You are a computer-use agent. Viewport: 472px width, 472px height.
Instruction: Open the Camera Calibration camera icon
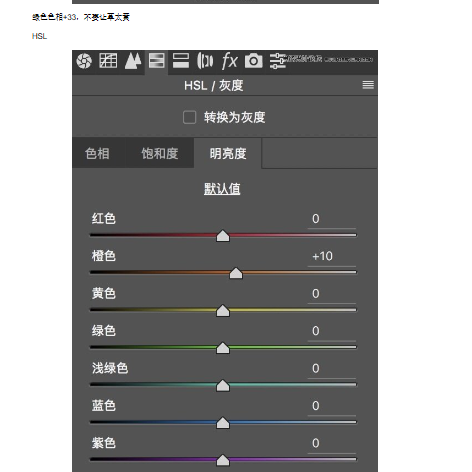point(254,61)
